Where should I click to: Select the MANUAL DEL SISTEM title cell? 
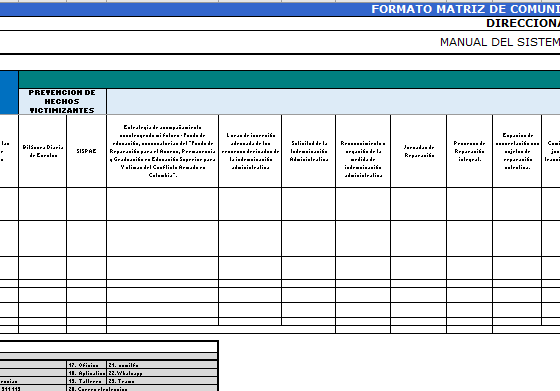point(280,42)
